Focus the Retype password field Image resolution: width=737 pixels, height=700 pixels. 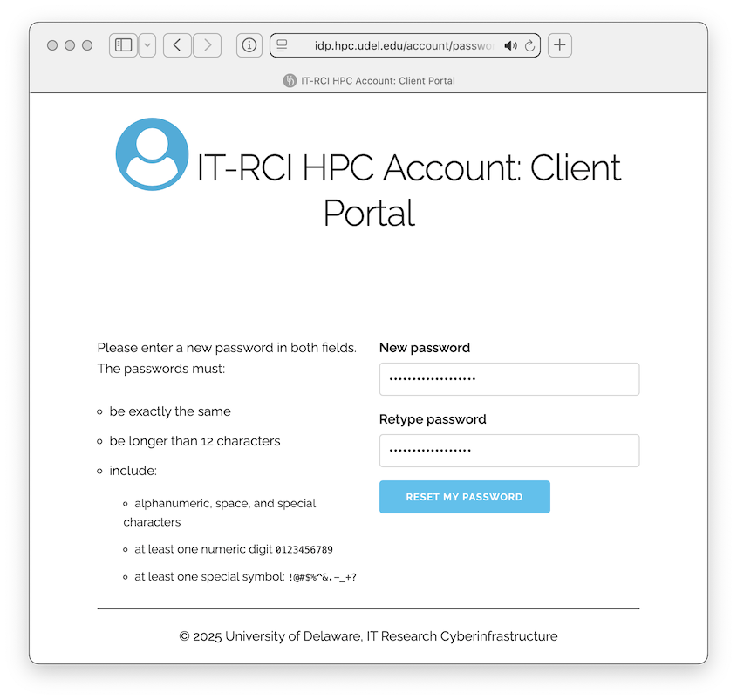pyautogui.click(x=508, y=451)
